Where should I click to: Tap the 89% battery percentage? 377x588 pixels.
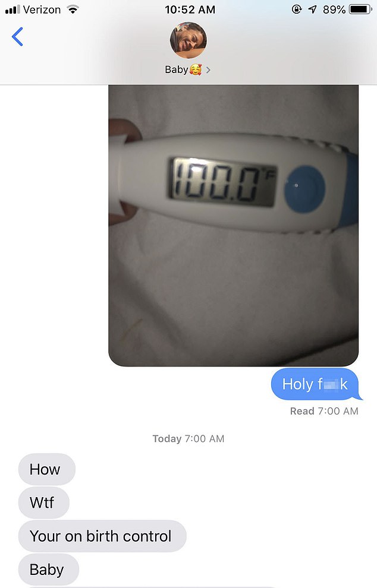(334, 10)
